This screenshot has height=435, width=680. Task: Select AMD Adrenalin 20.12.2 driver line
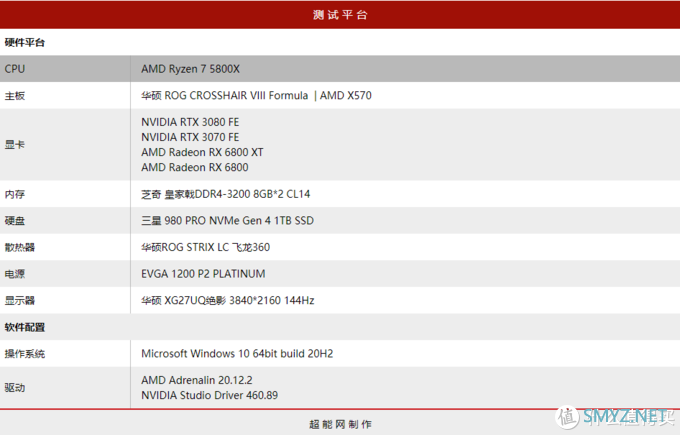[196, 380]
